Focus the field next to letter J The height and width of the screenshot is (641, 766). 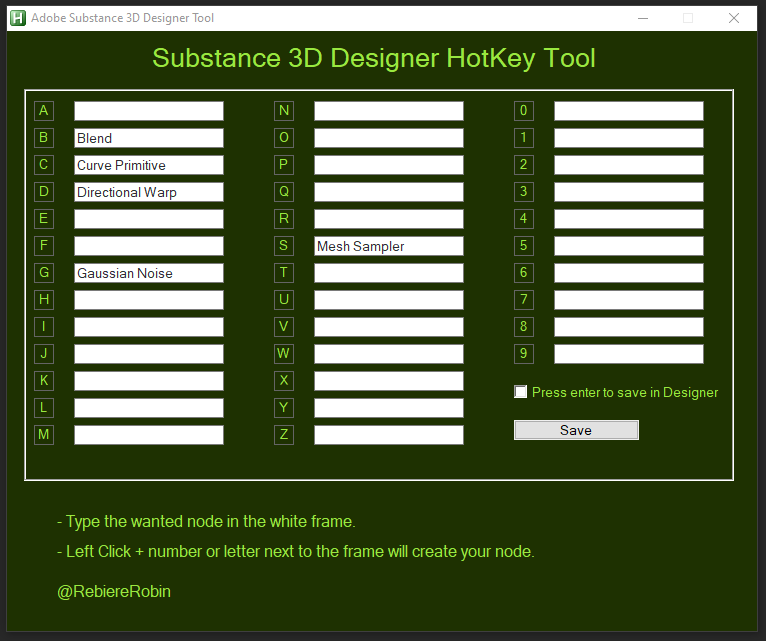point(149,354)
